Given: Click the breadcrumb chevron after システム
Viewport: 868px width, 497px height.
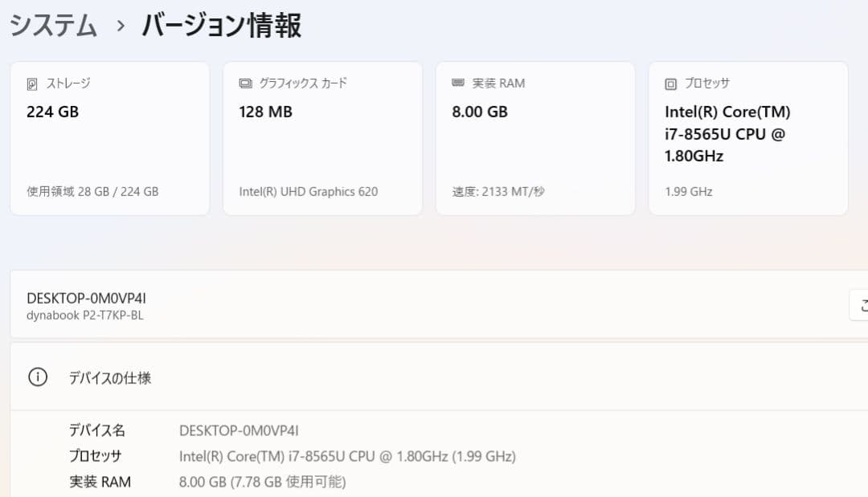Looking at the screenshot, I should 119,24.
